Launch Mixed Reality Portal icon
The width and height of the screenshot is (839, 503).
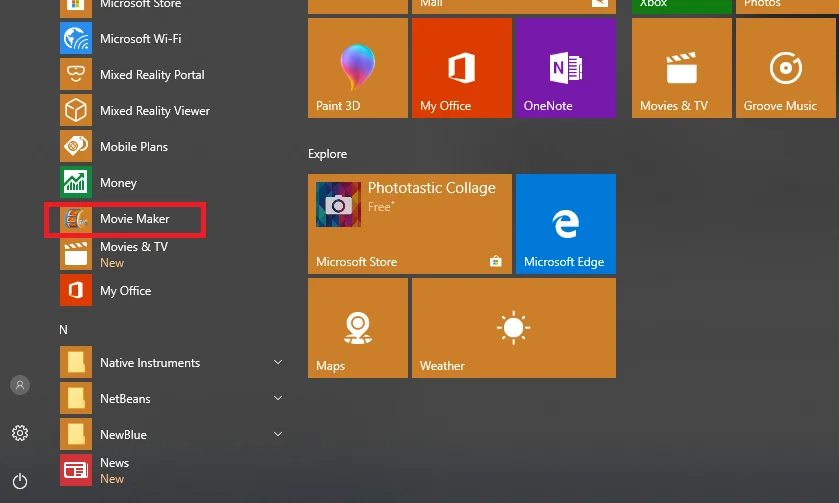(75, 74)
